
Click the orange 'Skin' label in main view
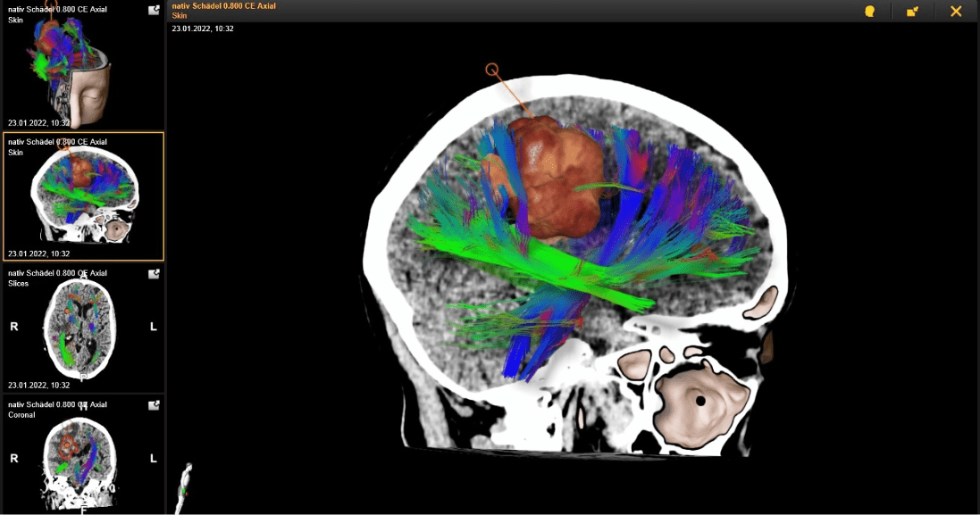pos(180,16)
